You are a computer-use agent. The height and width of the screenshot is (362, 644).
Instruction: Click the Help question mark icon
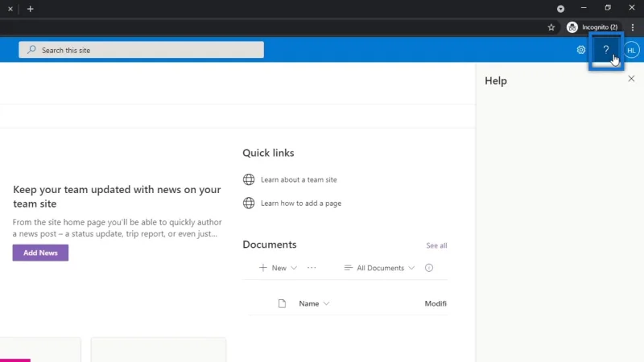click(606, 50)
